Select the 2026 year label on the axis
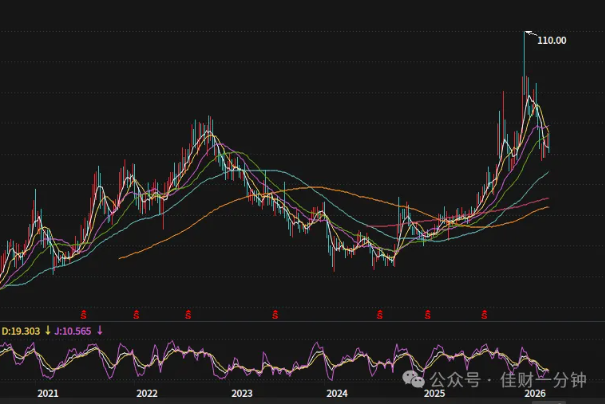This screenshot has height=404, width=605. click(535, 393)
